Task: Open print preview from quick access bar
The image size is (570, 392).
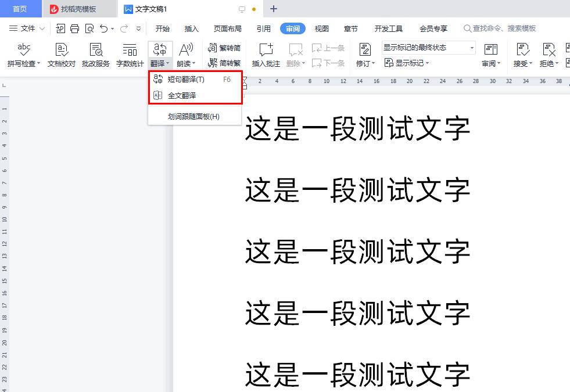Action: (89, 28)
